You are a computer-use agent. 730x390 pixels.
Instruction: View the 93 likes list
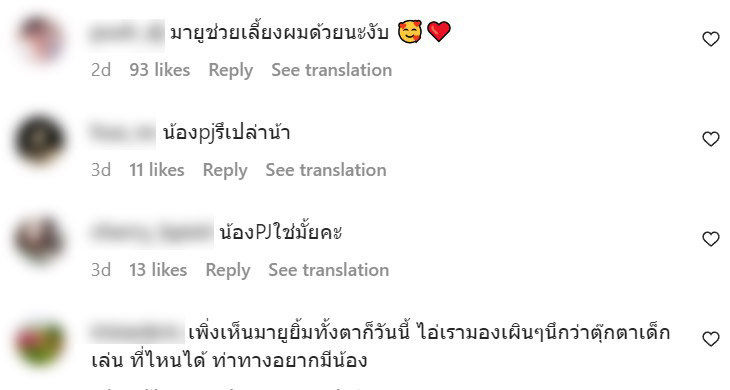(x=160, y=70)
